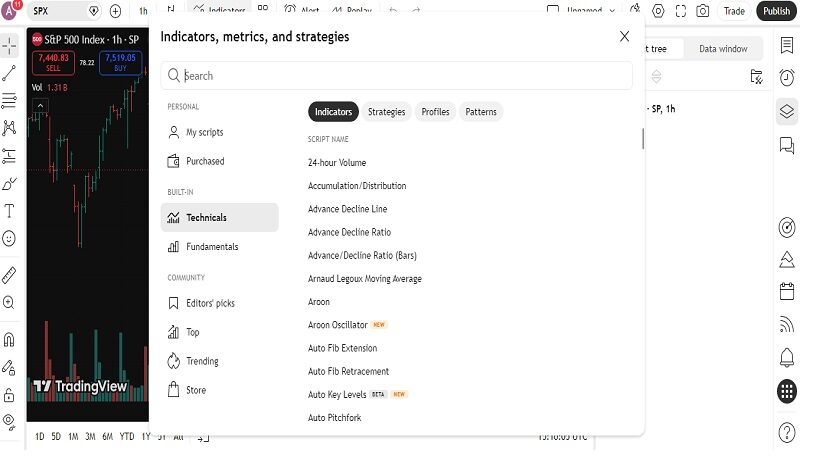Open the economic calendar icon
The image size is (822, 462).
click(787, 292)
